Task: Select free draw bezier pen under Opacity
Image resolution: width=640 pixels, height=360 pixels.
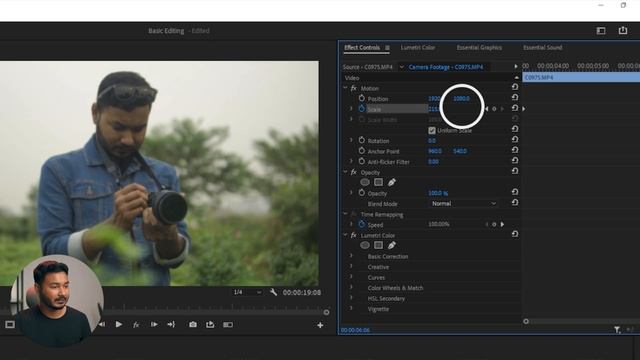Action: [x=392, y=182]
